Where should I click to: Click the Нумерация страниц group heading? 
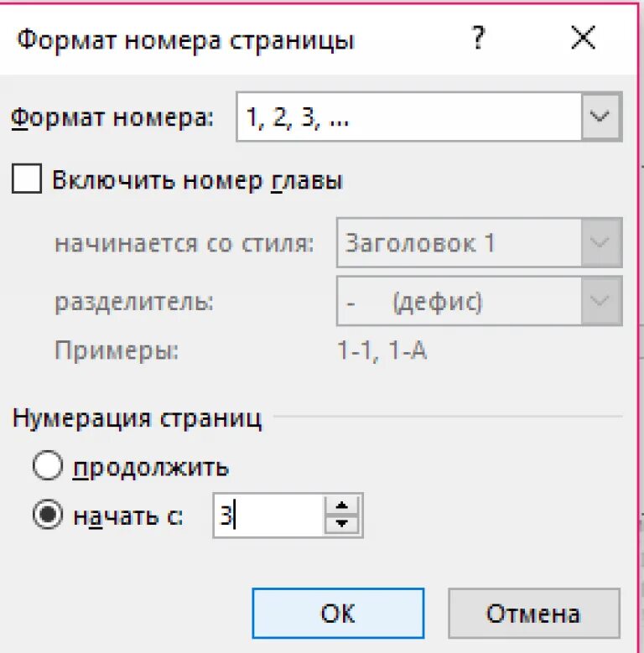tap(138, 417)
